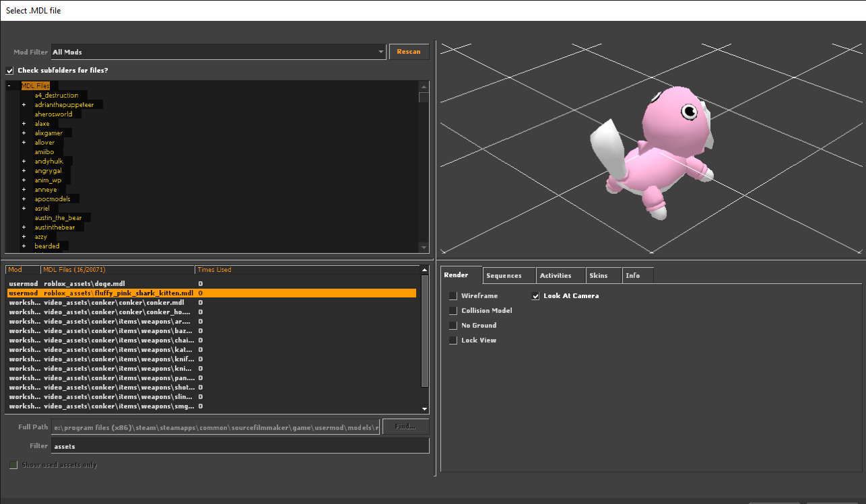Click the Filter text field

[x=240, y=445]
